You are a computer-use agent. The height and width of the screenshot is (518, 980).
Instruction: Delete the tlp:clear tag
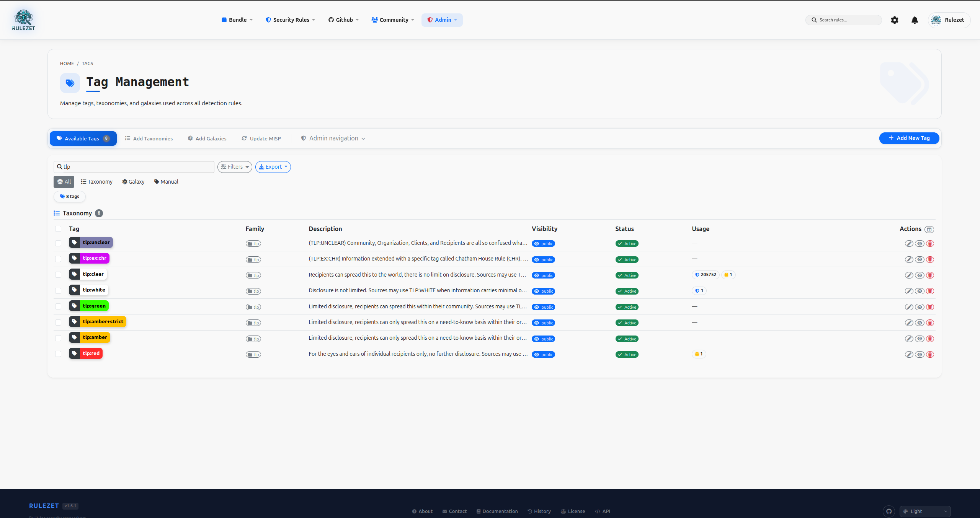[x=930, y=275]
